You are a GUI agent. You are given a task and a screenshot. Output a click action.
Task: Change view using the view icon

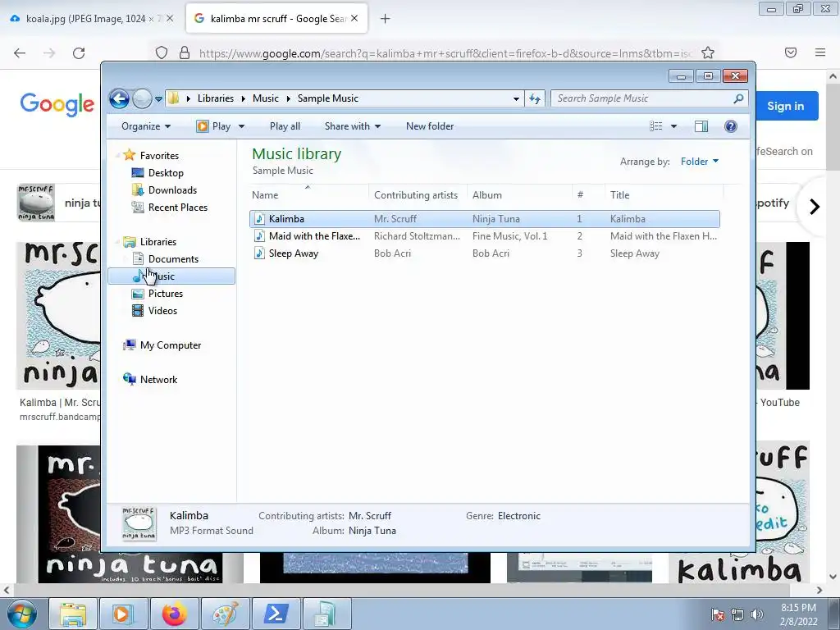pyautogui.click(x=655, y=126)
